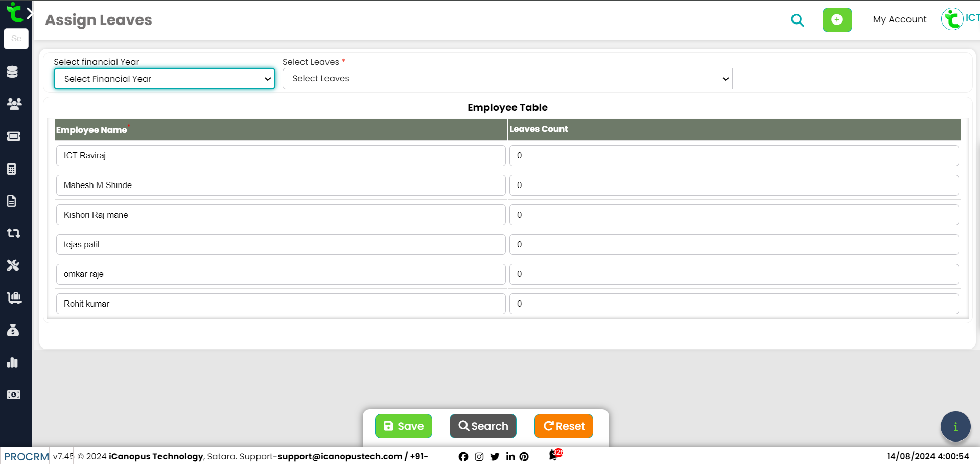Open the users group sidebar icon
The height and width of the screenshot is (464, 980).
click(x=14, y=104)
